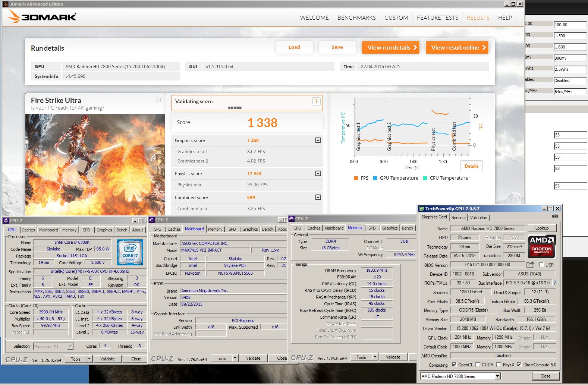This screenshot has height=385, width=588.
Task: Click the 100.00 field in the background window
Action: pos(570,25)
